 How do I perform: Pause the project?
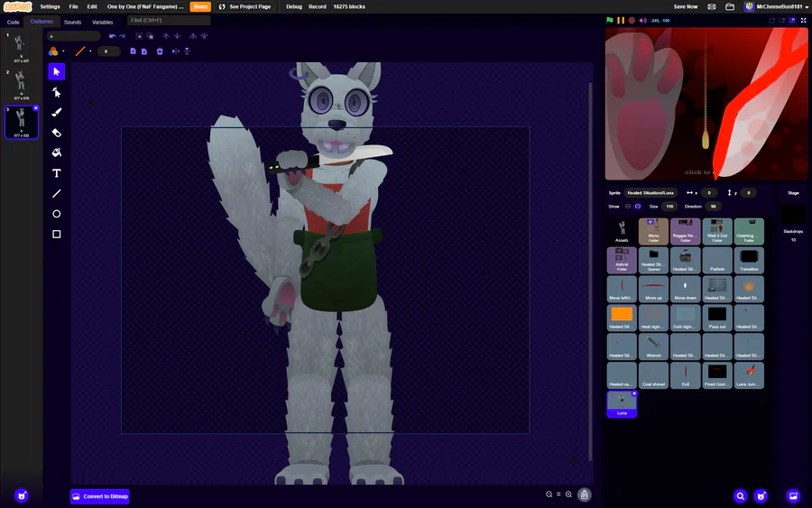[x=621, y=20]
